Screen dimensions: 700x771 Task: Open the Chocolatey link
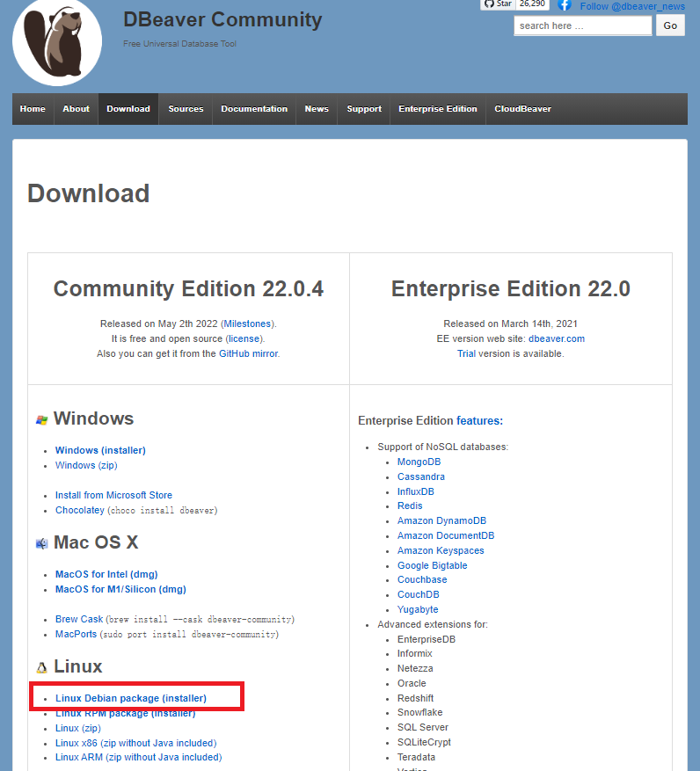(x=80, y=510)
